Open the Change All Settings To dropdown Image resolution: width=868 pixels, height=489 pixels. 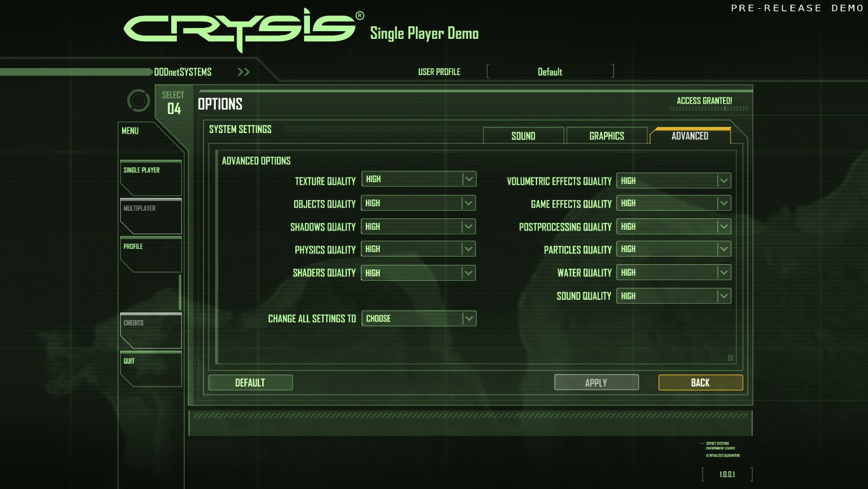click(419, 318)
